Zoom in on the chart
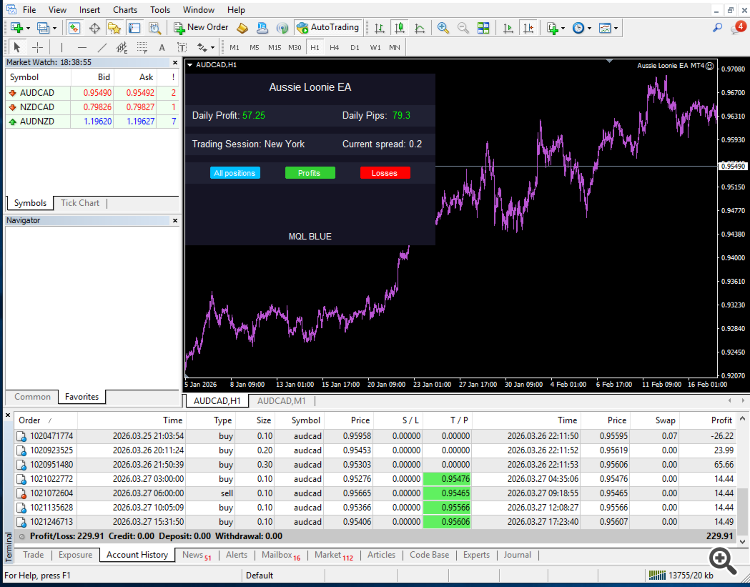This screenshot has width=750, height=587. click(443, 28)
